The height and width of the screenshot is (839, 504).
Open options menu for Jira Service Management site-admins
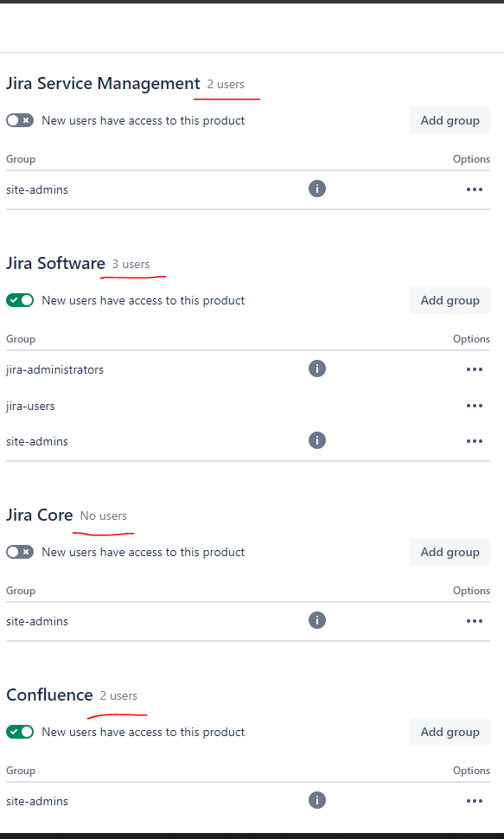[475, 189]
